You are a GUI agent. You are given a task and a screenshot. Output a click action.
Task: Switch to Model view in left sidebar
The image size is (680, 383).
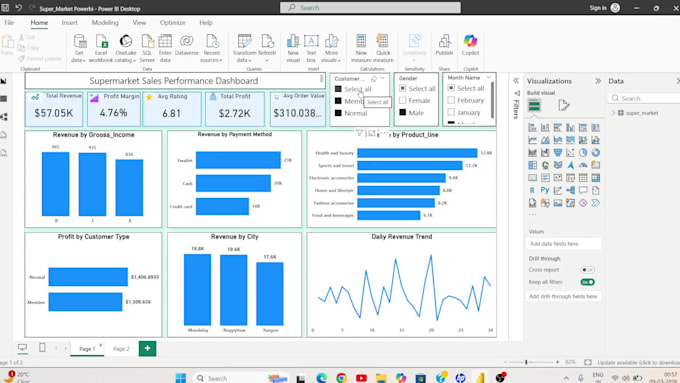point(4,117)
